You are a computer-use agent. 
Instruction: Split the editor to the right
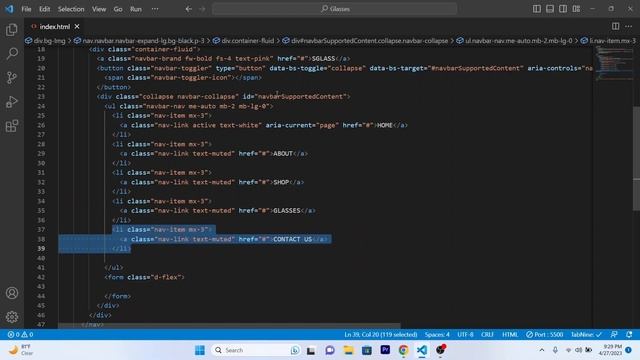pos(615,26)
